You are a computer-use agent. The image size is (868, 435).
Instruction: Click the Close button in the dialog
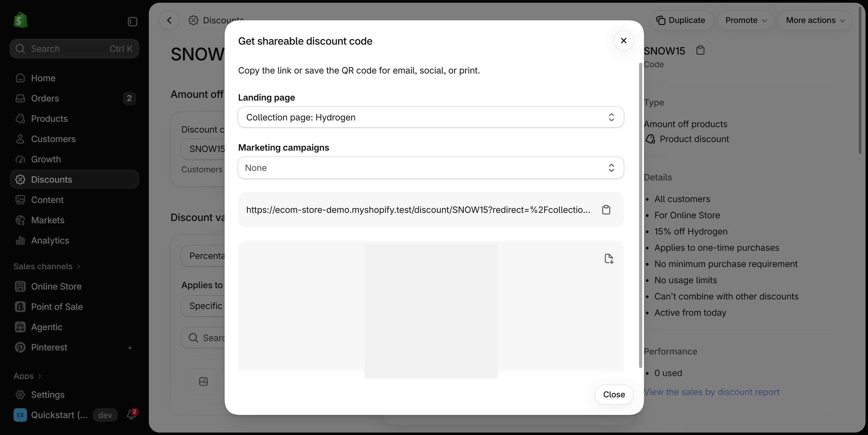tap(614, 395)
